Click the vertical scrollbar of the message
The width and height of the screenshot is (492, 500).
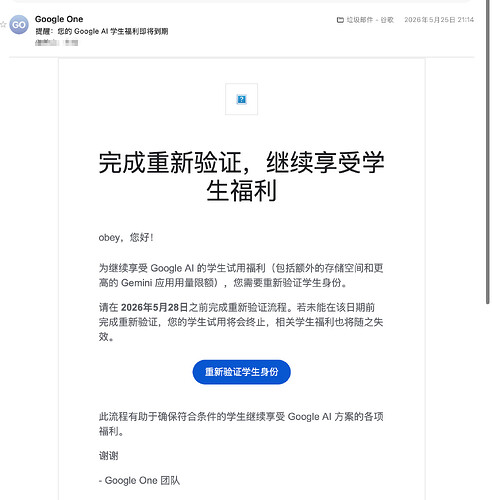488,152
